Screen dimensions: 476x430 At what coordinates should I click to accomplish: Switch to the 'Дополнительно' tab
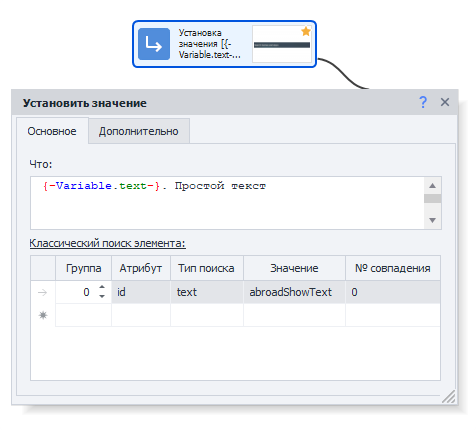click(x=139, y=131)
